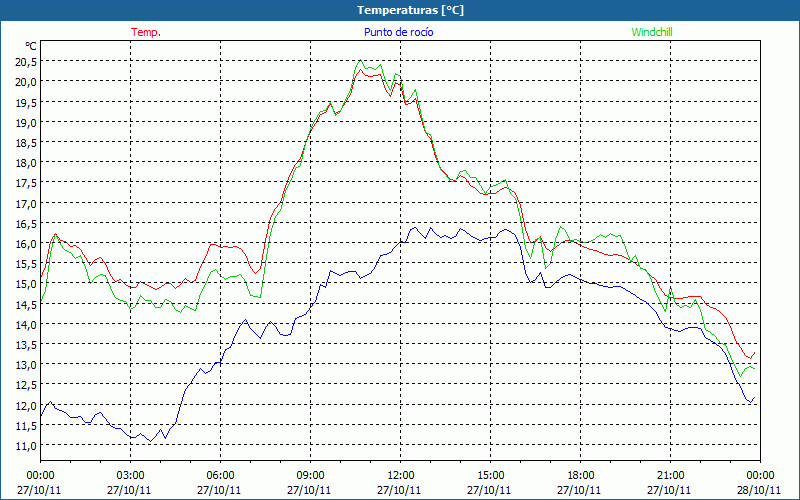Click the '11,5' y-axis value
The width and height of the screenshot is (800, 500).
pyautogui.click(x=26, y=426)
